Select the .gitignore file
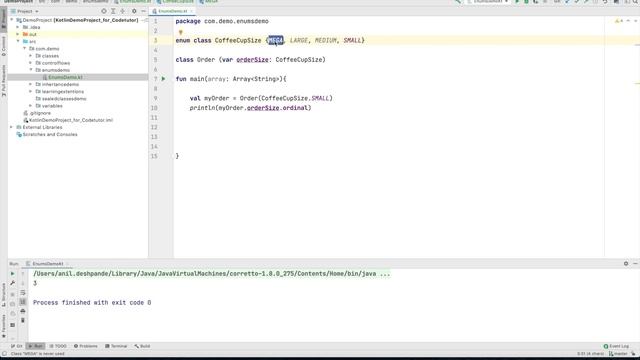640x360 pixels. pos(37,113)
